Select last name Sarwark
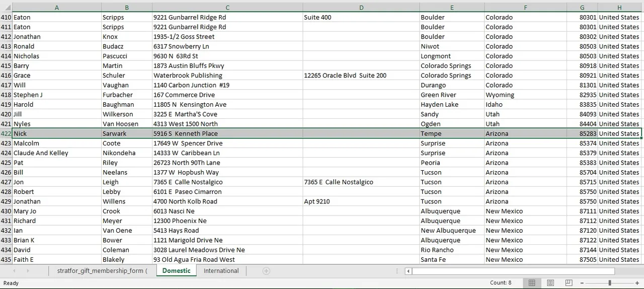Screen dimensions: 644x289 [127, 133]
